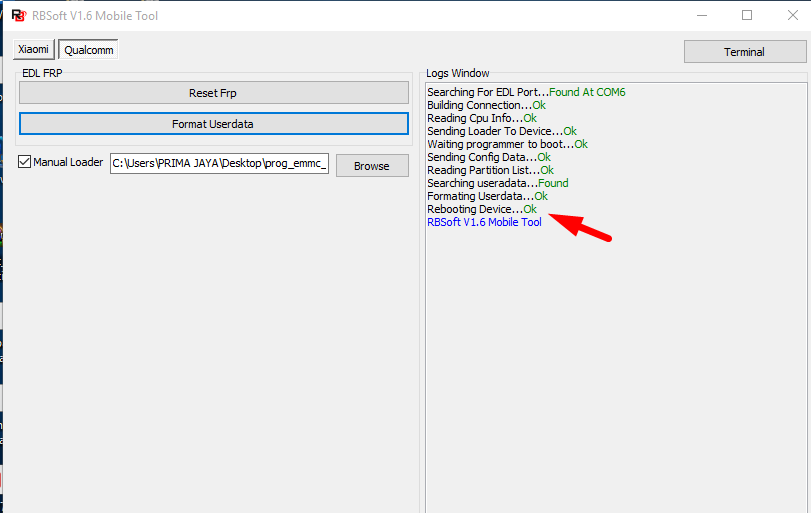Click the RBSoft logo icon in title bar
The height and width of the screenshot is (513, 811).
click(18, 16)
